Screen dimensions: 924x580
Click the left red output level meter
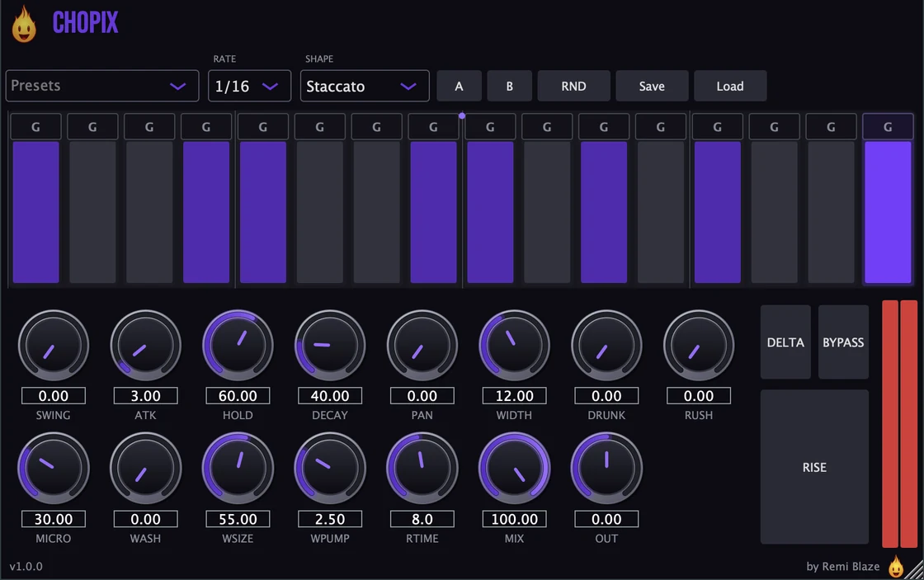point(890,423)
